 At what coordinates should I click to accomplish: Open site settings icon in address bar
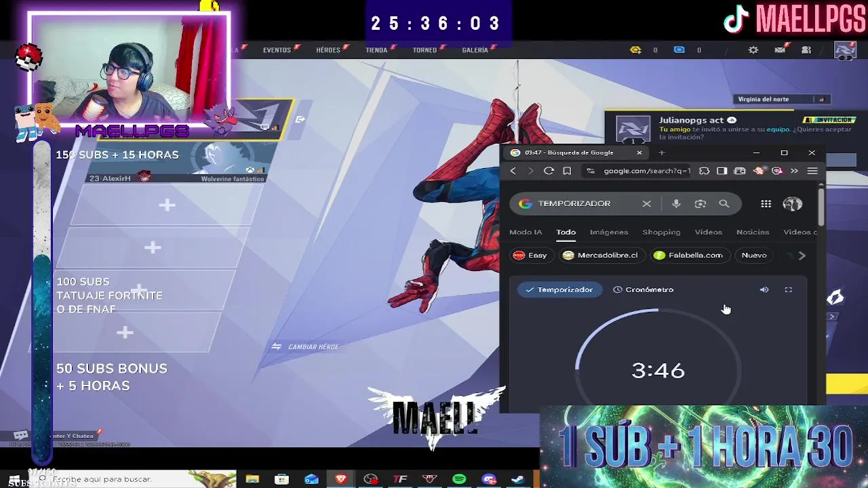click(591, 171)
